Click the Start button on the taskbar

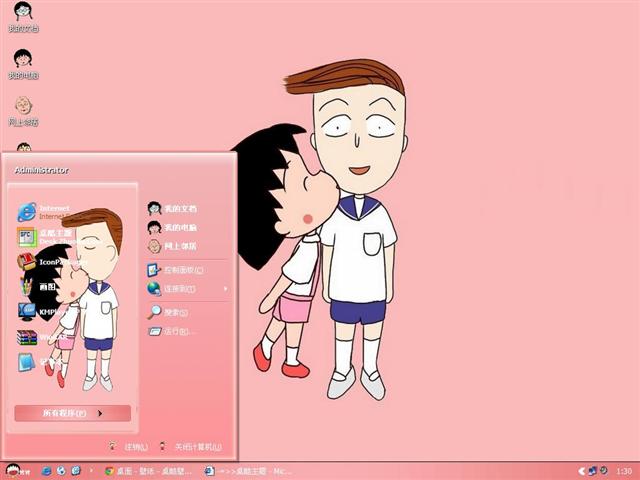(18, 471)
